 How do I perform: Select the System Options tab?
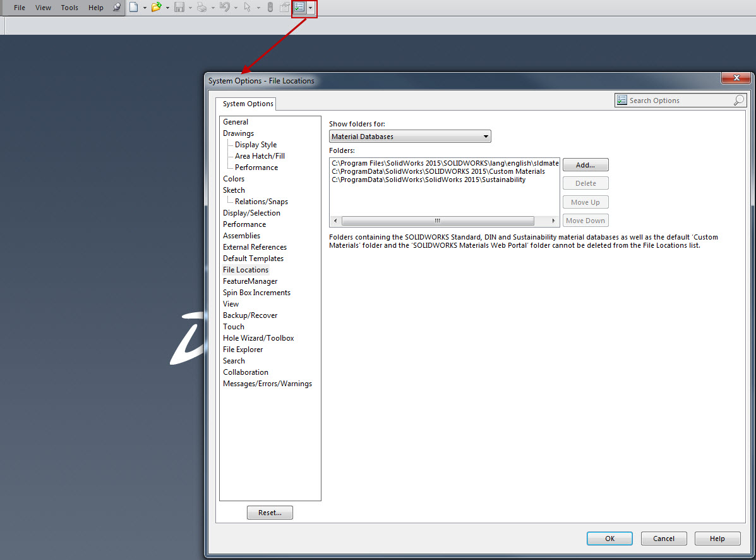click(248, 104)
